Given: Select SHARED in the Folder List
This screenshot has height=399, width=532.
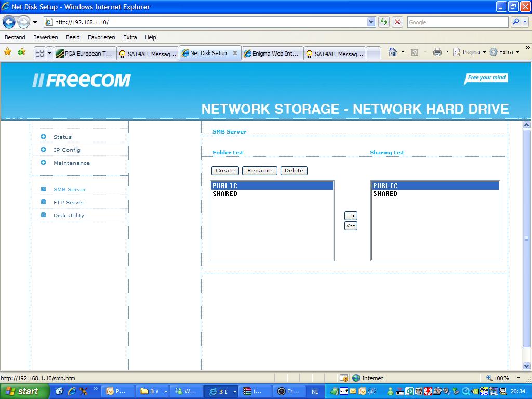Looking at the screenshot, I should click(x=272, y=194).
